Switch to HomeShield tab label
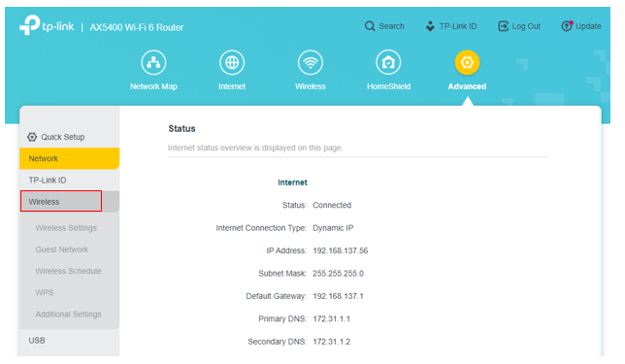 pyautogui.click(x=388, y=86)
